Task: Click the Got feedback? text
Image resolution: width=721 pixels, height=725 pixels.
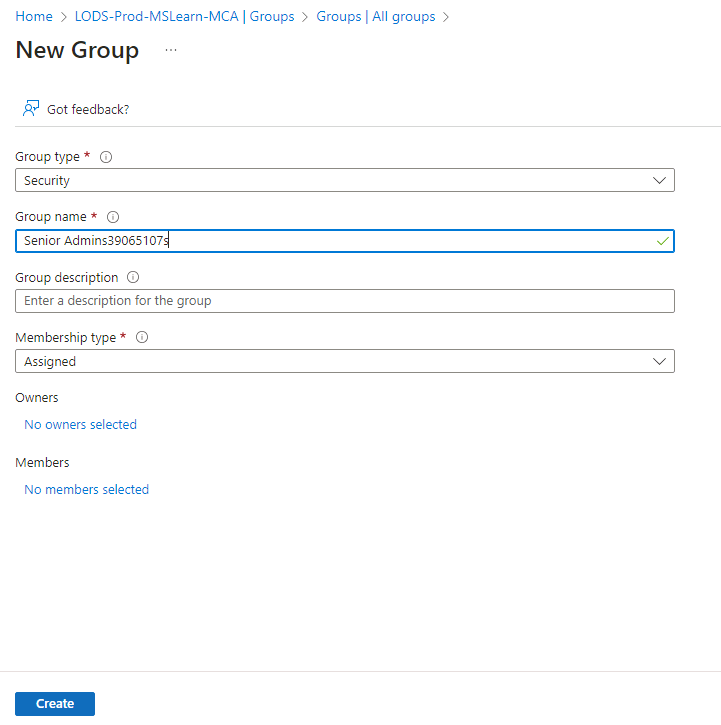Action: click(88, 109)
